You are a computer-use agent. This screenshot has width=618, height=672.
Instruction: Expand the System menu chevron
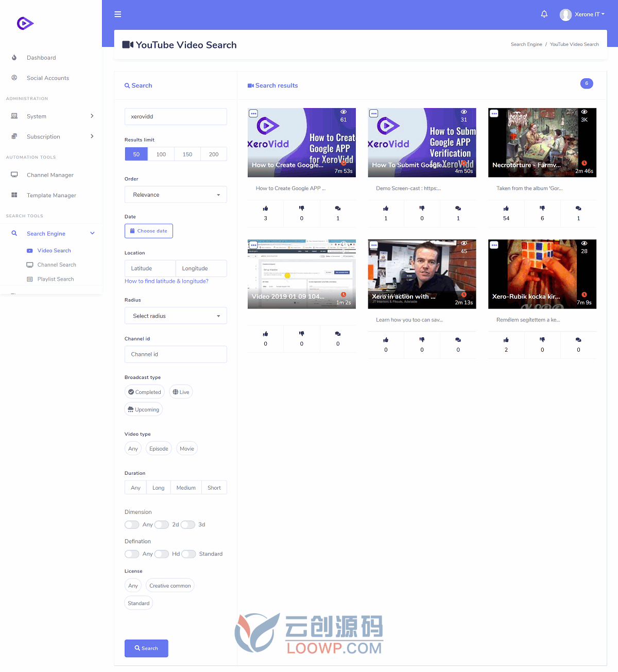click(x=92, y=116)
